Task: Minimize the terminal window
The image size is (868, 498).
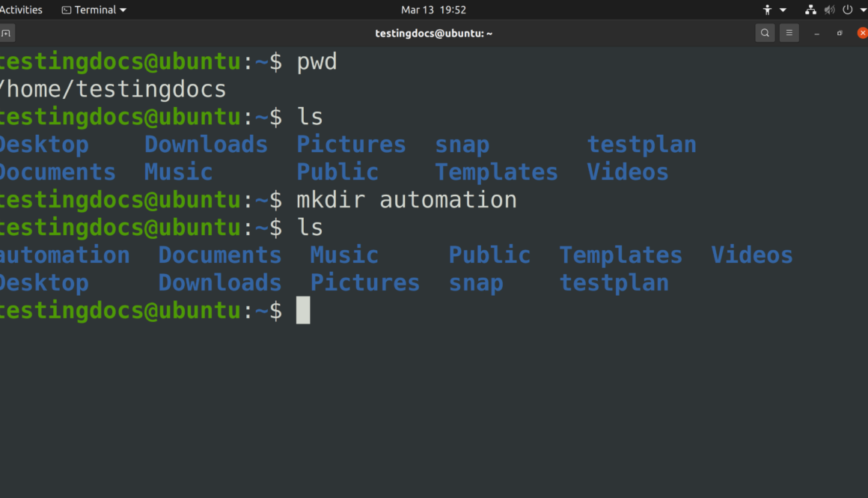Action: coord(816,34)
